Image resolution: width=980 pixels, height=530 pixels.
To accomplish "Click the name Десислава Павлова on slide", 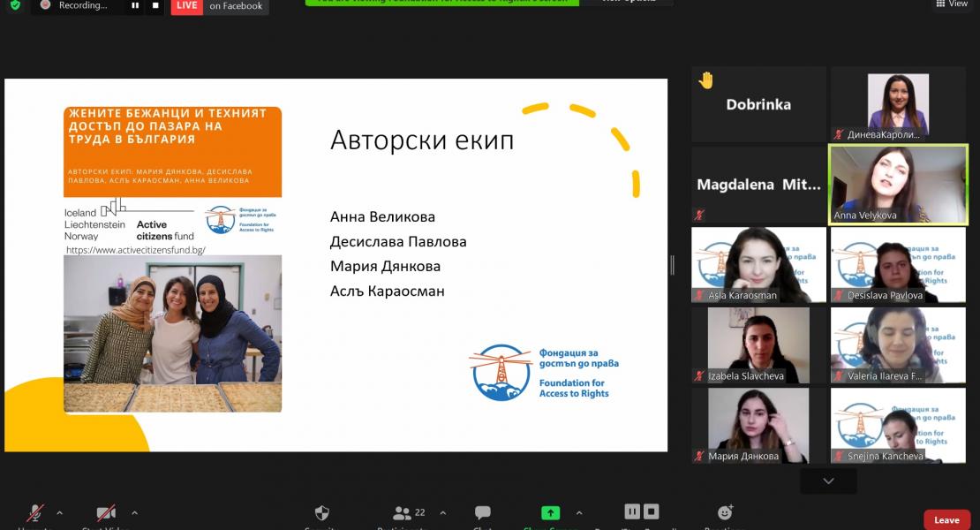I will [x=398, y=242].
